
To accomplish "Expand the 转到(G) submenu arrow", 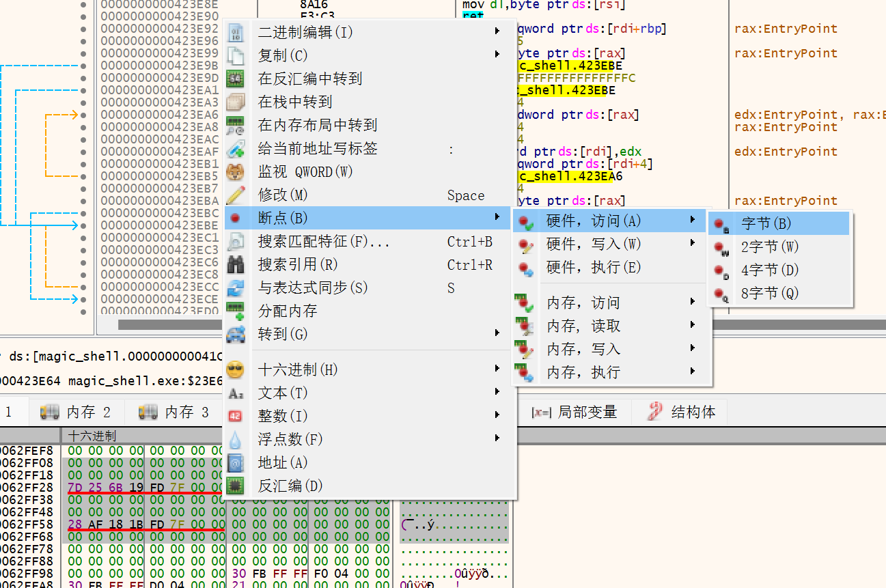I will [x=497, y=333].
